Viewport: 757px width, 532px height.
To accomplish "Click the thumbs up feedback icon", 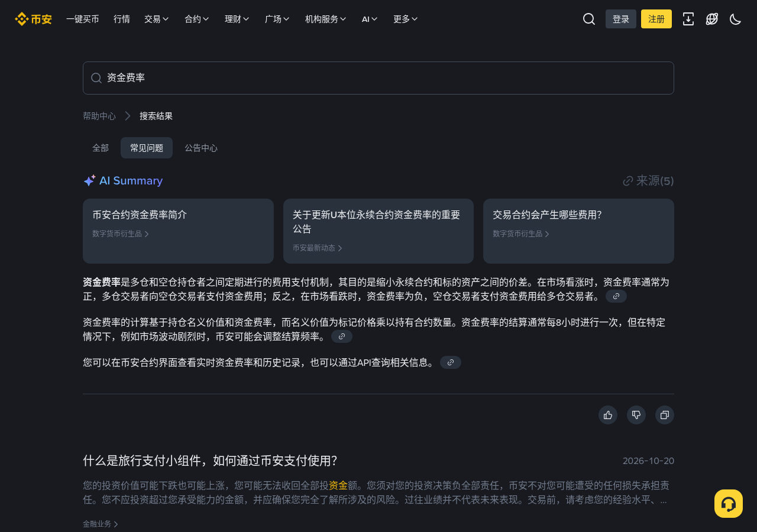I will point(608,415).
